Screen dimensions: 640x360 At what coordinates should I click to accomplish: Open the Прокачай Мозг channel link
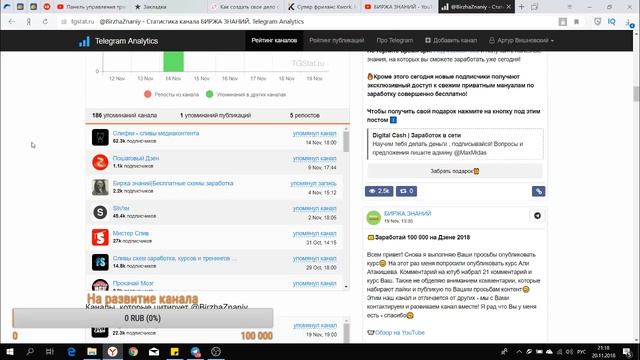coord(133,283)
